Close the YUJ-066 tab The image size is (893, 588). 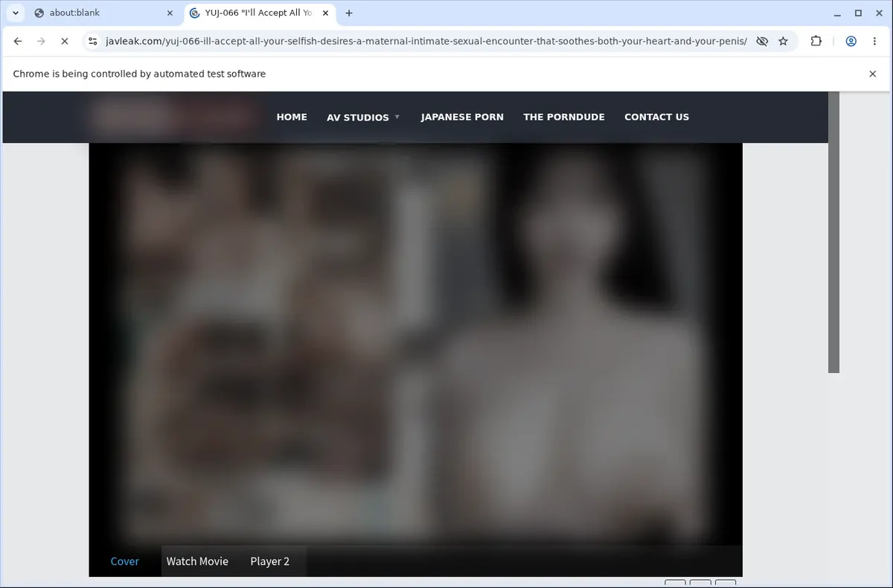coord(325,13)
